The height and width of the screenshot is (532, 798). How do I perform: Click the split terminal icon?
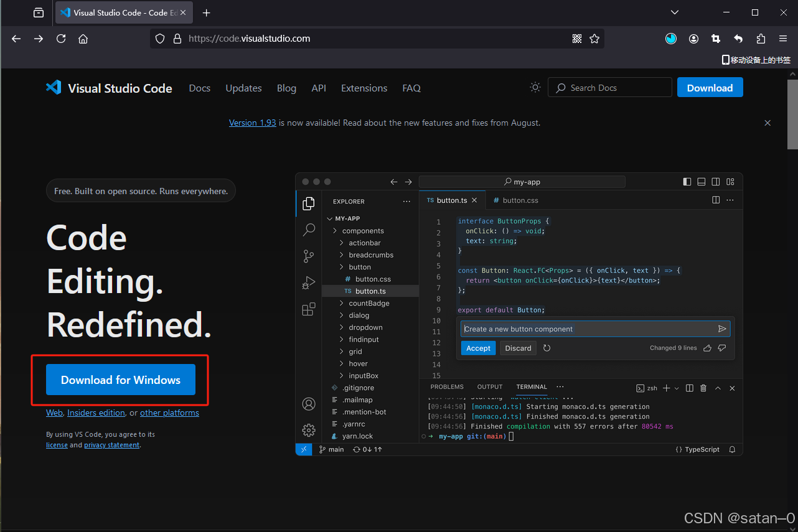point(690,388)
